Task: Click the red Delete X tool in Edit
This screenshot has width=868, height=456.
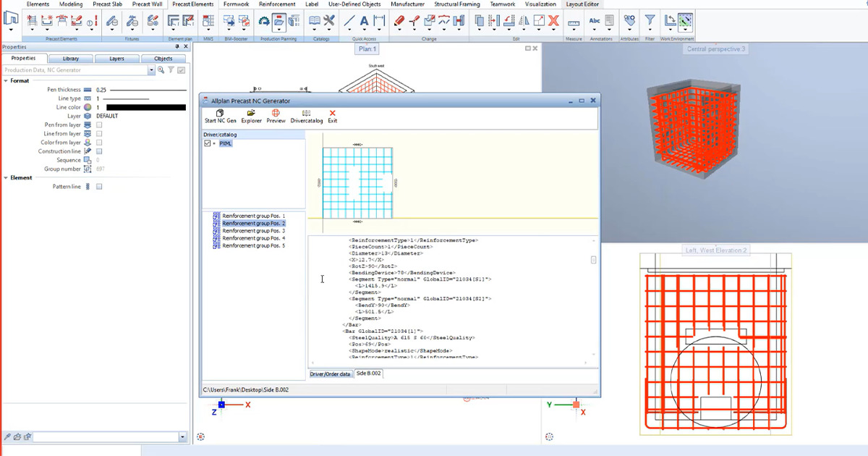Action: (553, 21)
